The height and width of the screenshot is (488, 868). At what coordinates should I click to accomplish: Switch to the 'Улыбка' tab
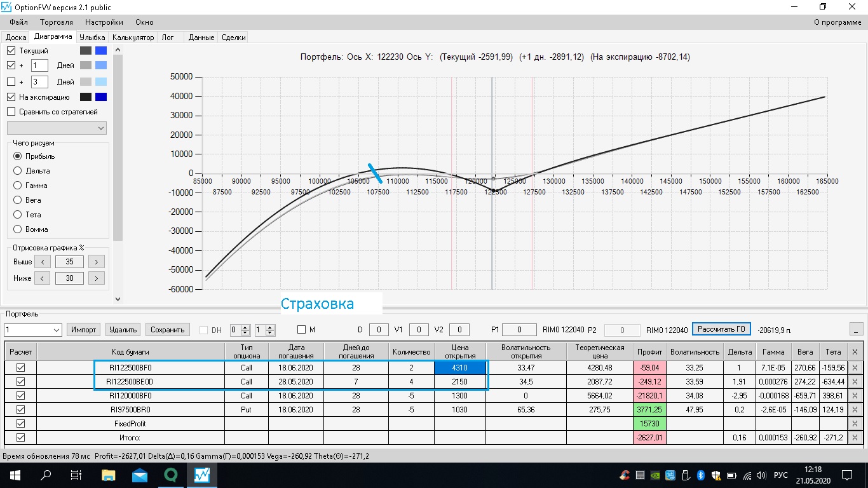pos(93,37)
